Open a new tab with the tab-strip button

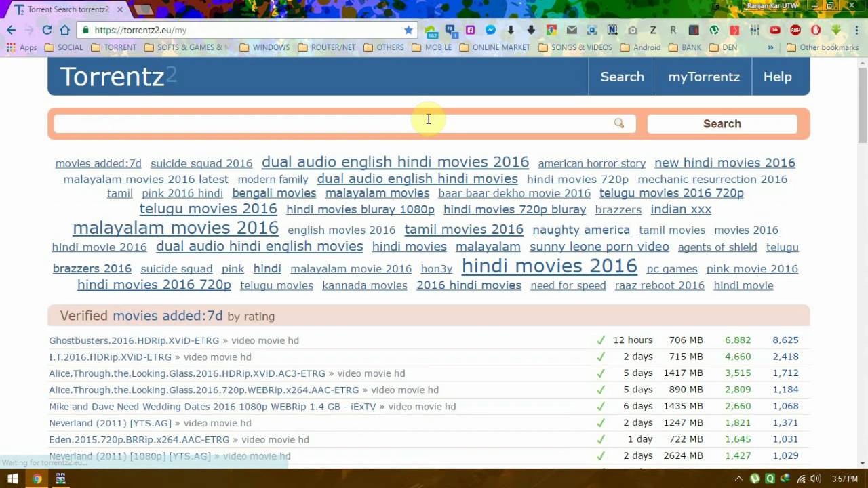tap(143, 9)
